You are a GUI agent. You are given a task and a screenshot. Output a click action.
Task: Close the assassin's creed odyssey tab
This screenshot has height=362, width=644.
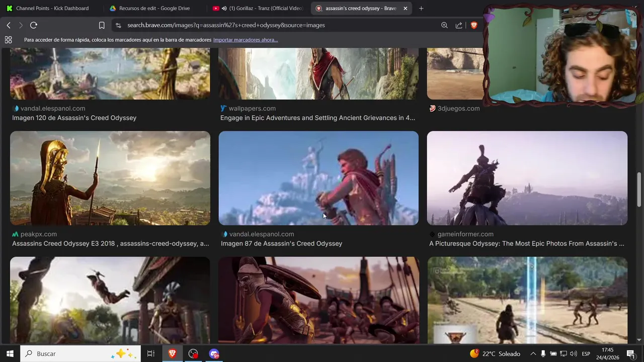tap(405, 8)
